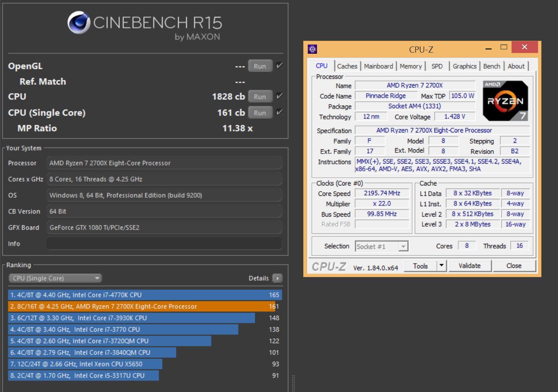
Task: Switch to the Graphics tab
Action: coord(464,66)
